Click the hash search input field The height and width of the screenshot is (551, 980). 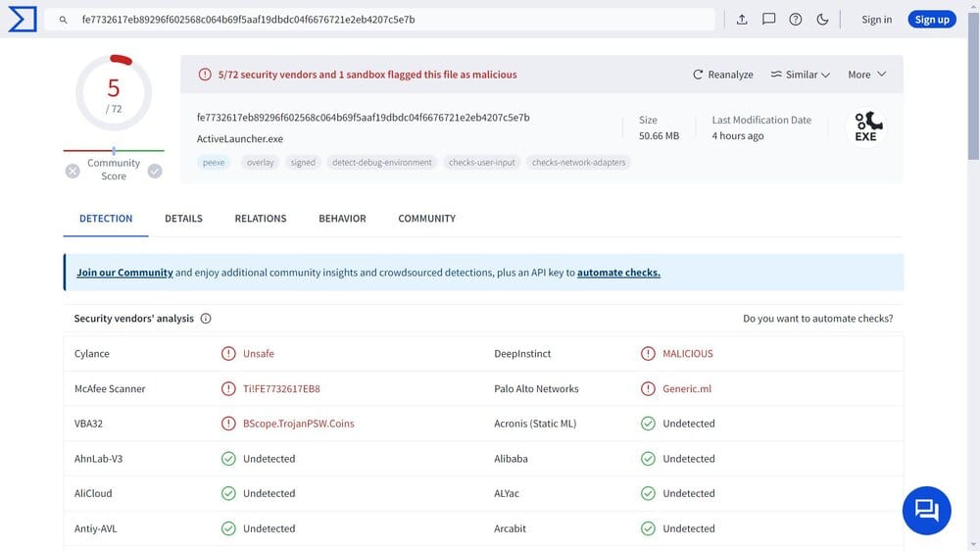coord(392,20)
